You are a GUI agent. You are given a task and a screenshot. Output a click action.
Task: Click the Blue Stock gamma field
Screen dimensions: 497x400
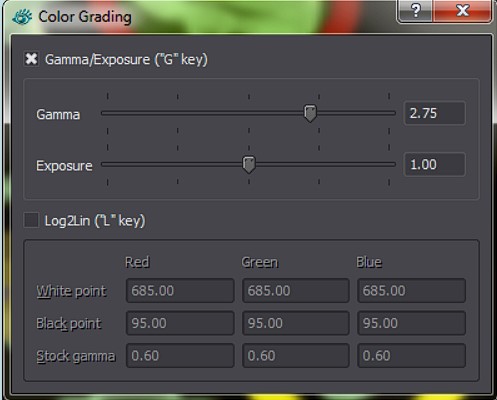[411, 356]
